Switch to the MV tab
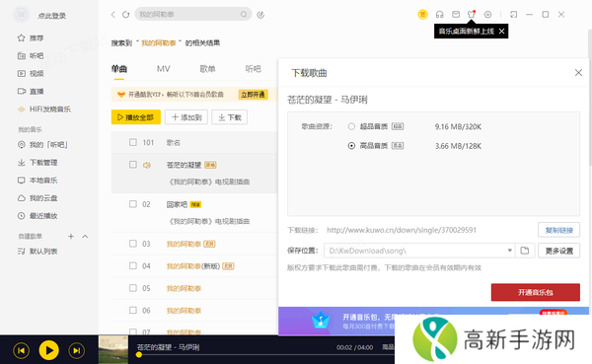Viewport: 592px width, 364px height. coord(163,69)
